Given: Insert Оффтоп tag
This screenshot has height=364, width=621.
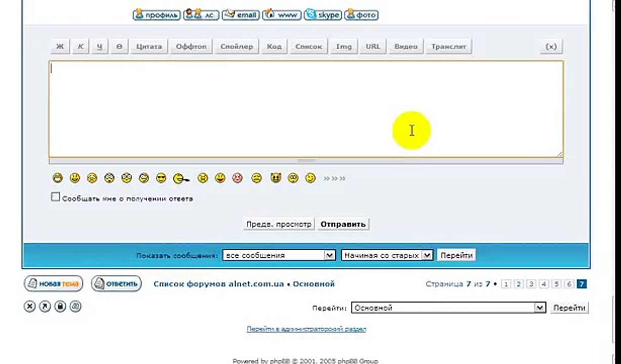Looking at the screenshot, I should (x=191, y=47).
